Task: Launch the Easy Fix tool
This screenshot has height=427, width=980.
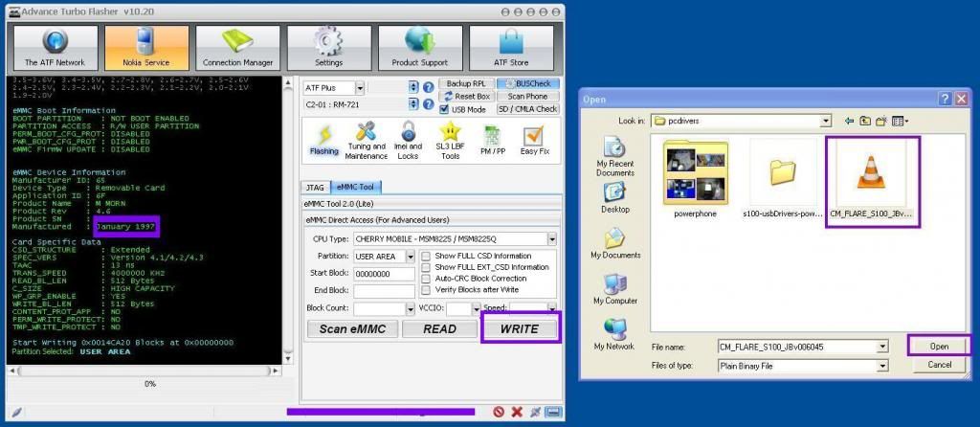Action: 535,141
